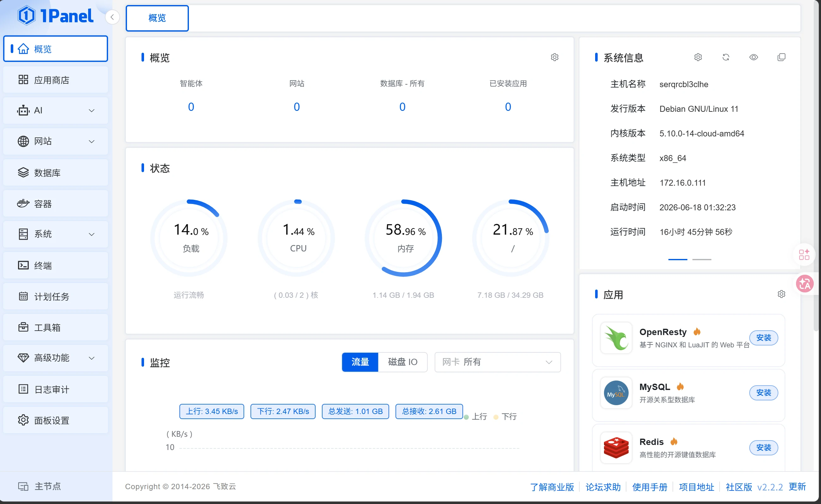Image resolution: width=821 pixels, height=504 pixels.
Task: Click the 日志审计 log icon
Action: [23, 389]
